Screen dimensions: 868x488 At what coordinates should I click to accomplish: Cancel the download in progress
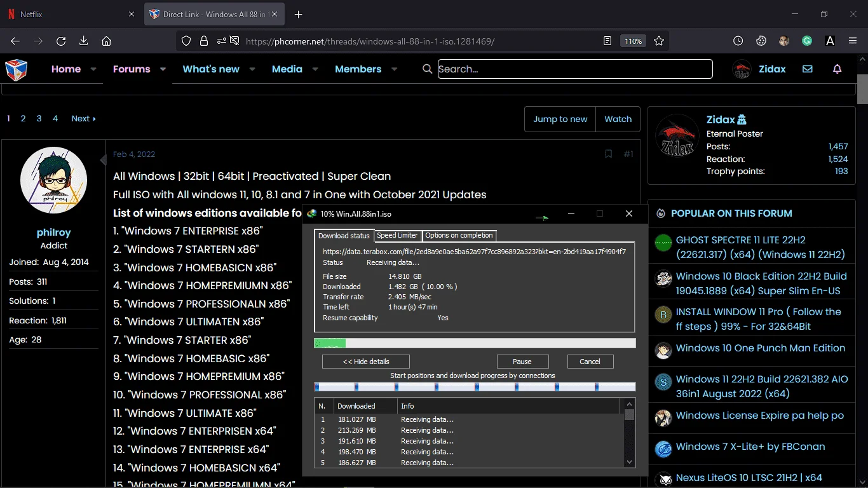coord(590,362)
